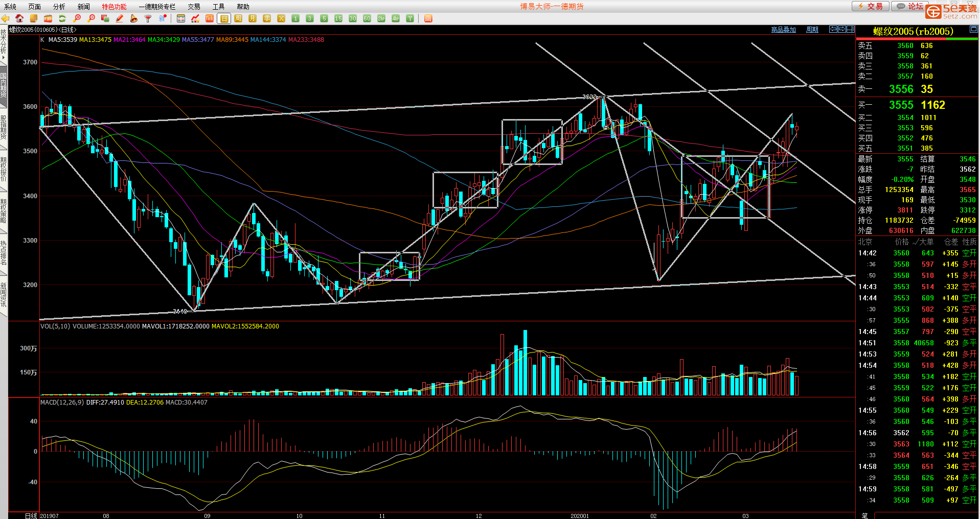Image resolution: width=980 pixels, height=519 pixels.
Task: Click the orange X period button
Action: 281,18
